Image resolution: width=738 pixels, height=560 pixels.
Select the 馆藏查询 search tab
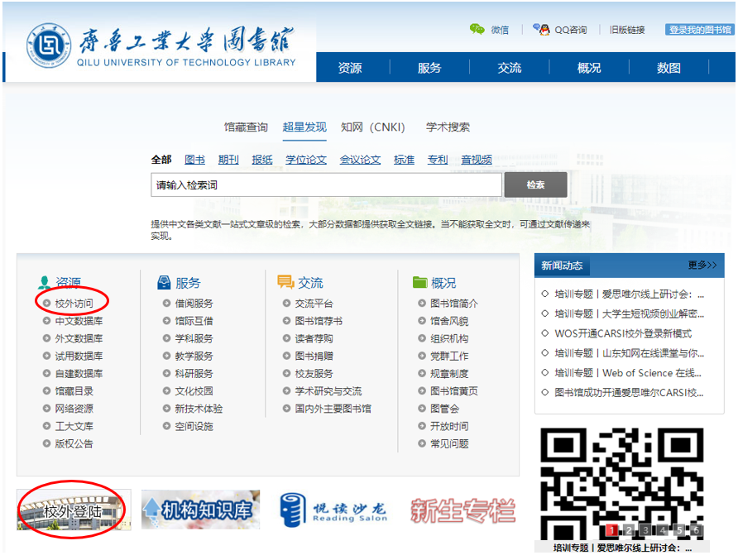pyautogui.click(x=246, y=127)
